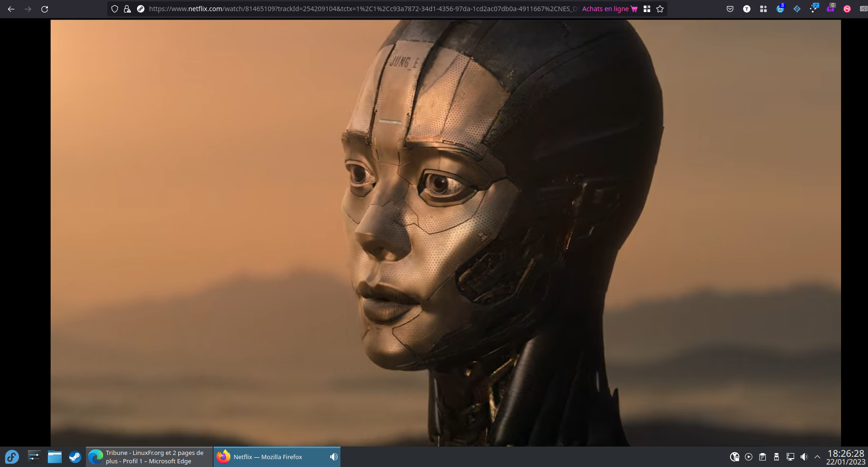Viewport: 868px width, 467px height.
Task: Open the purple extension with badge 0
Action: 830,8
